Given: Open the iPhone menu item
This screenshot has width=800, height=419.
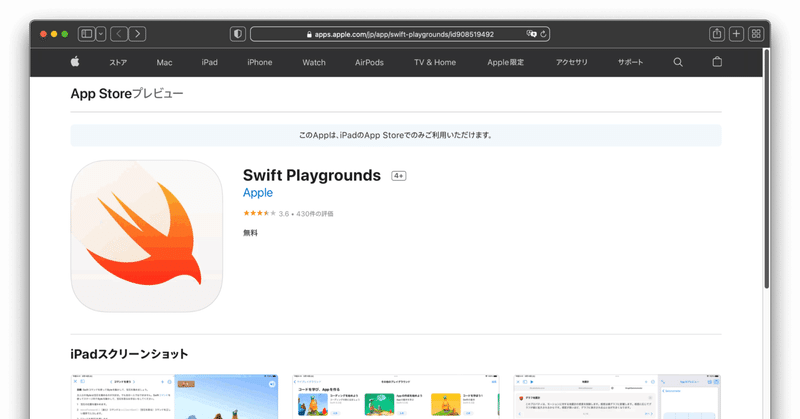Looking at the screenshot, I should click(260, 62).
